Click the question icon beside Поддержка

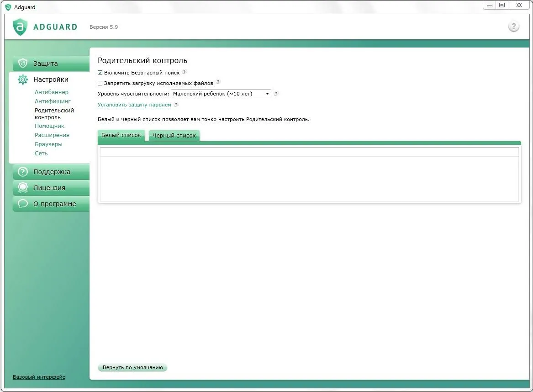(x=23, y=172)
